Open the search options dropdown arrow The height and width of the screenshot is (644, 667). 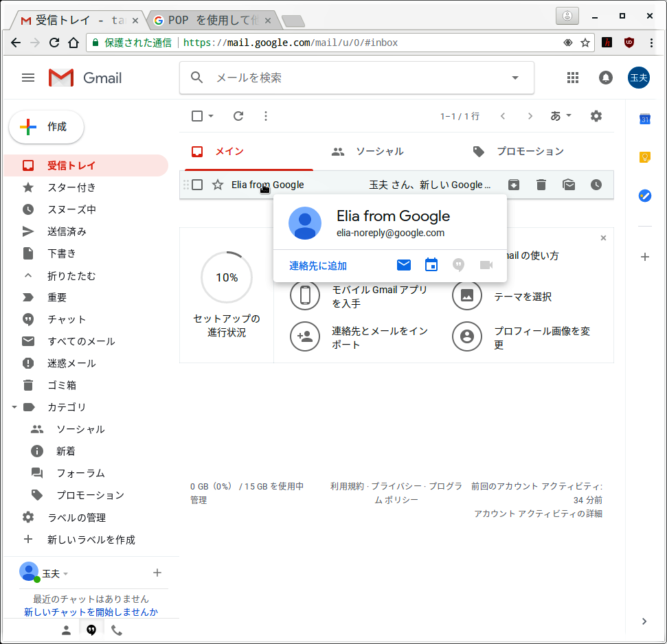[x=515, y=78]
